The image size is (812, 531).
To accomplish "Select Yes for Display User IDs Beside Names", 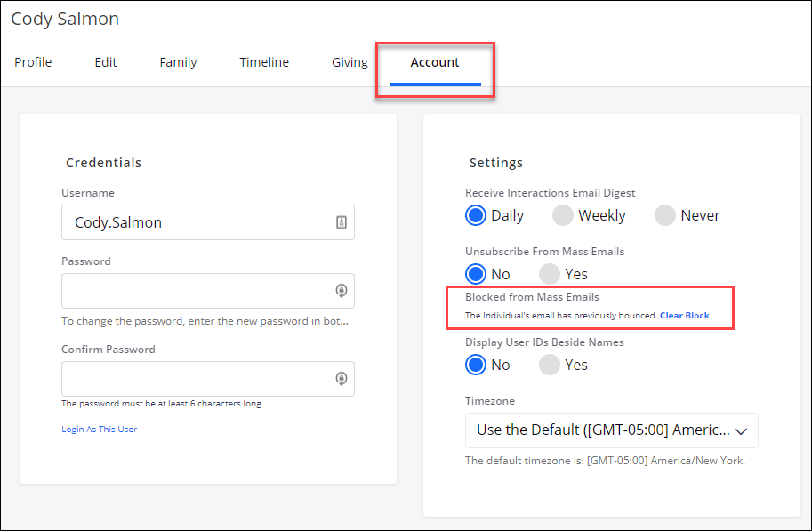I will [550, 365].
